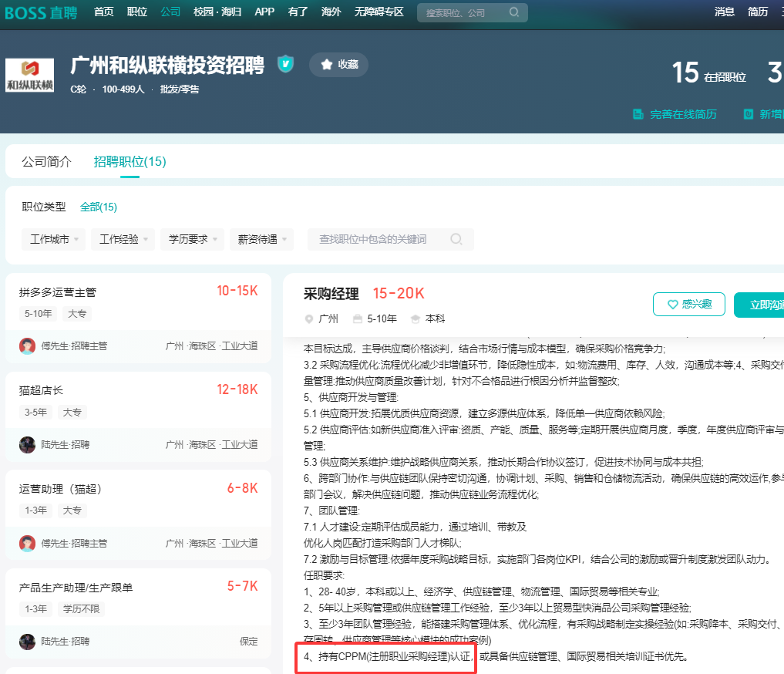Click the green resume icon beside 完善在线简历
Image resolution: width=784 pixels, height=674 pixels.
pos(638,113)
